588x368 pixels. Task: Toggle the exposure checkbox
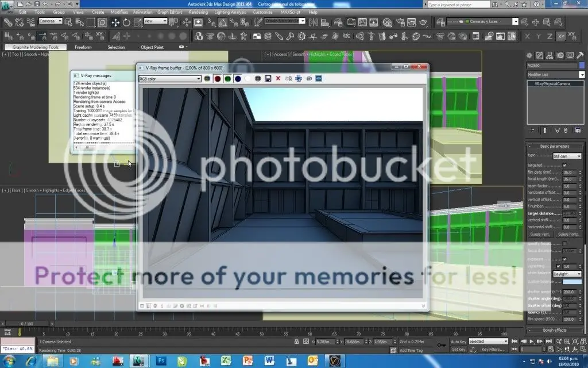[565, 259]
